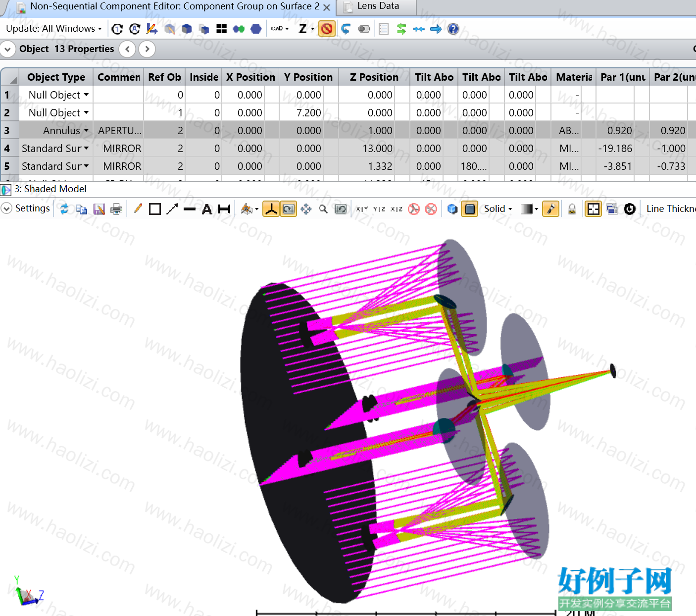Click the blue and green circles icon
696x616 pixels.
tap(239, 29)
